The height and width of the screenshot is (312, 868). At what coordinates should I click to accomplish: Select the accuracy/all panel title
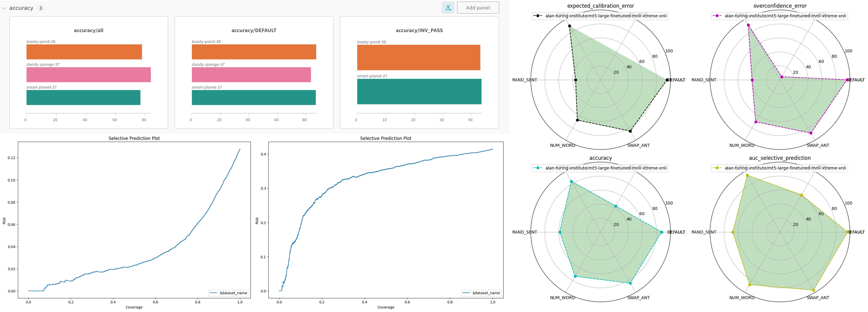click(89, 30)
